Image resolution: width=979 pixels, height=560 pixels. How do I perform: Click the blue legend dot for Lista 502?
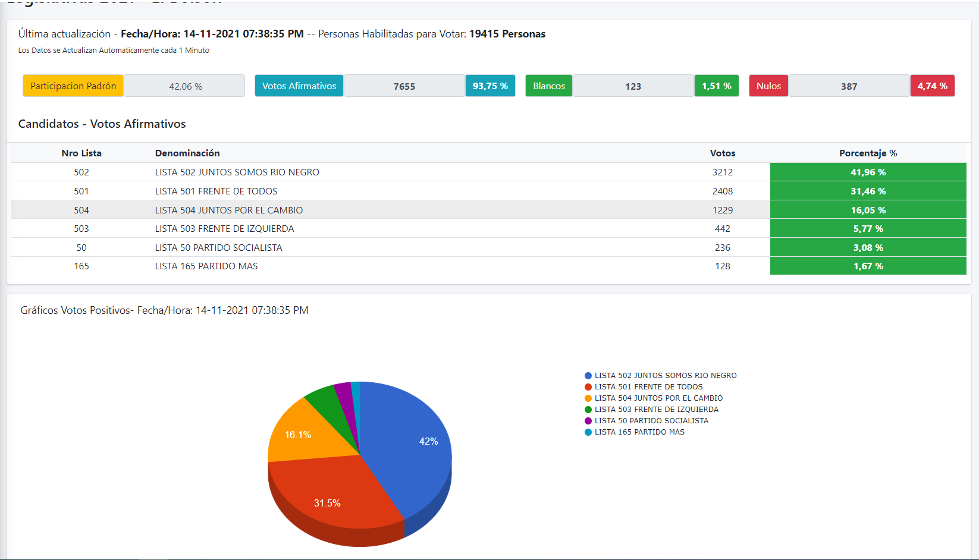tap(588, 376)
